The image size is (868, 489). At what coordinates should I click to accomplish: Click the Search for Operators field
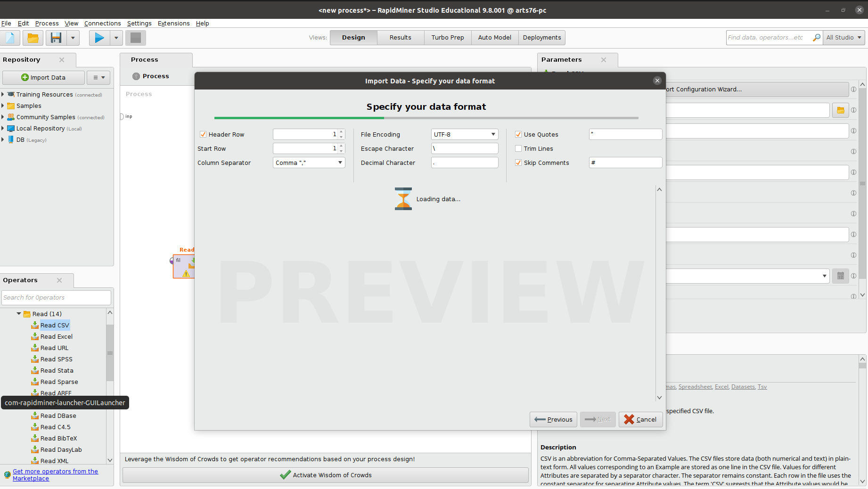click(57, 298)
